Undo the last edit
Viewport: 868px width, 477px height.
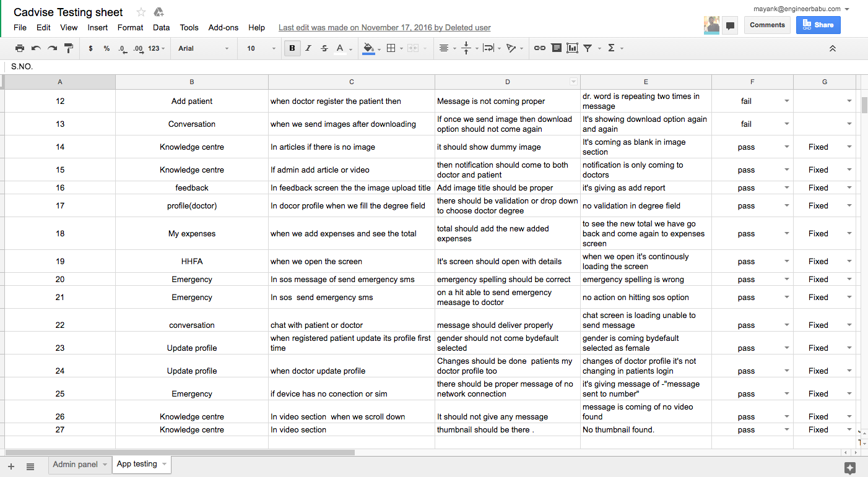(x=35, y=48)
